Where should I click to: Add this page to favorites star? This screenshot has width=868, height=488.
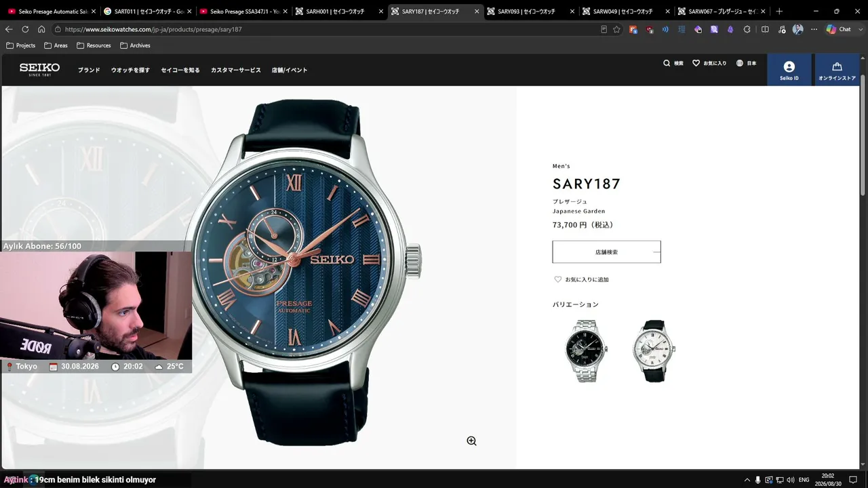point(616,29)
